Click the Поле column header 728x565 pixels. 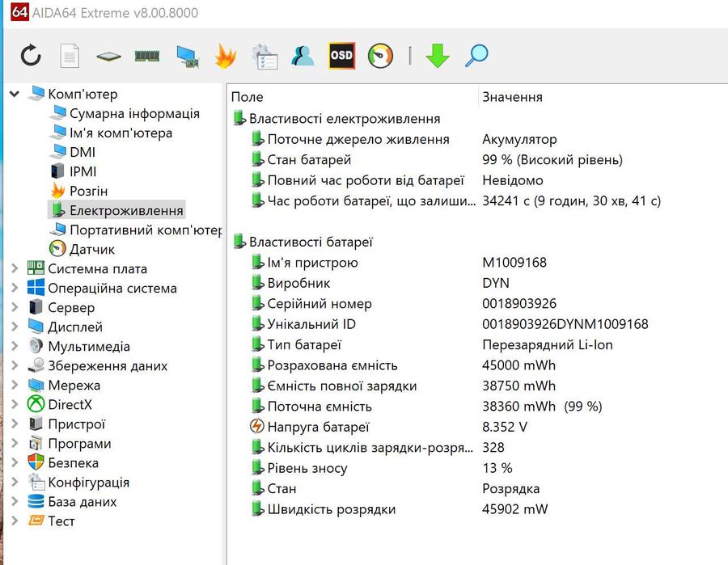pyautogui.click(x=247, y=97)
